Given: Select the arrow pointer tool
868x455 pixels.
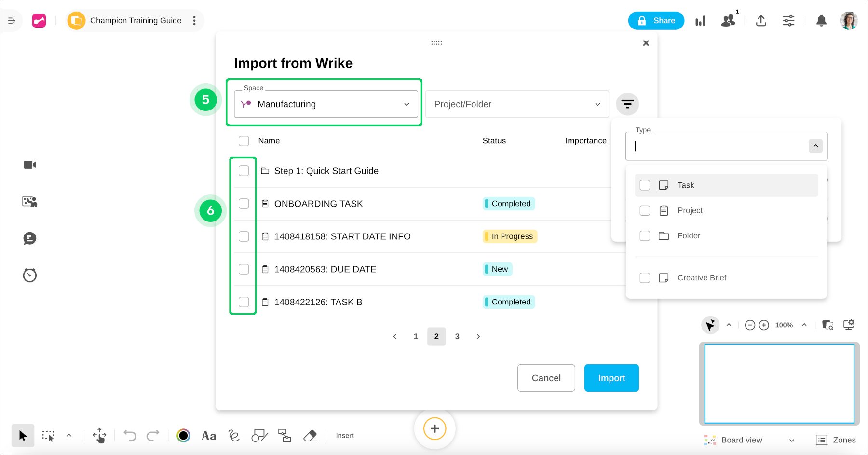Looking at the screenshot, I should (x=23, y=436).
